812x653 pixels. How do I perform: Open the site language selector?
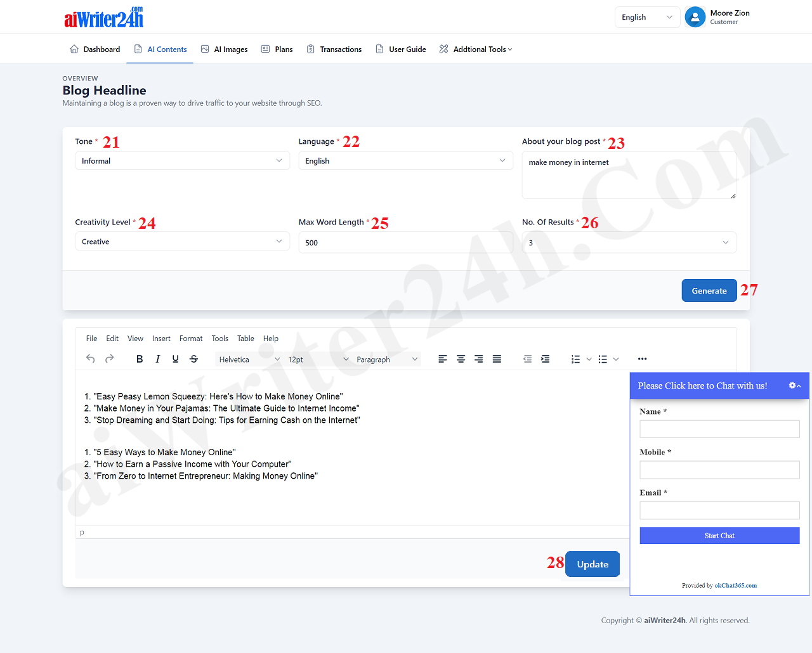pyautogui.click(x=646, y=17)
